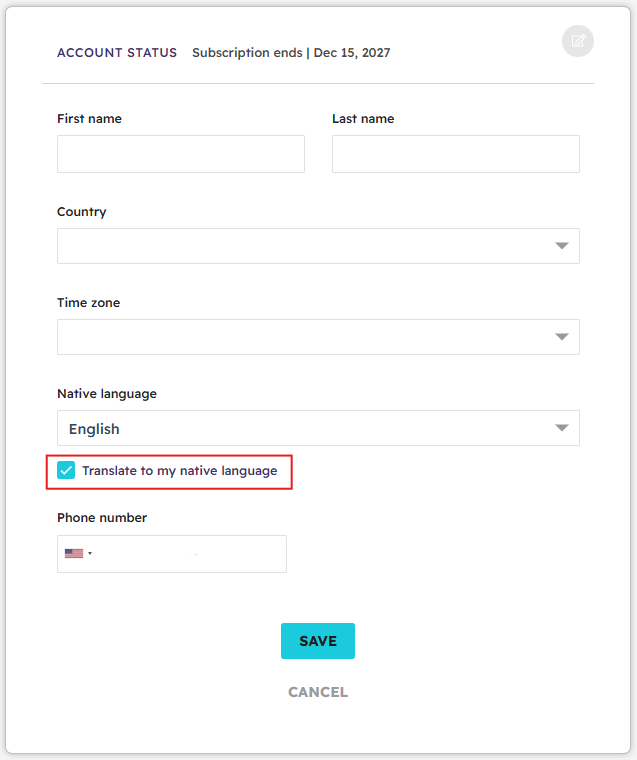The width and height of the screenshot is (637, 760).
Task: Click the gray arrow in Time zone field
Action: [562, 337]
